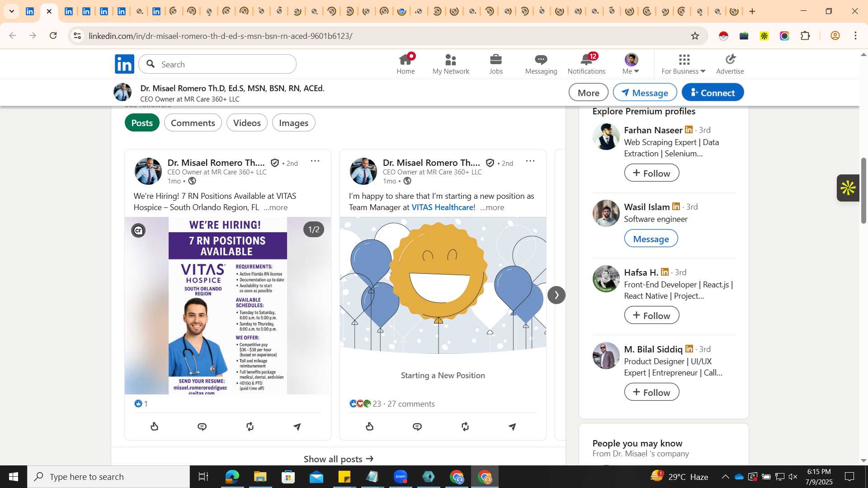Select the Posts filter tab
Screen dimensions: 868x488
(x=142, y=123)
